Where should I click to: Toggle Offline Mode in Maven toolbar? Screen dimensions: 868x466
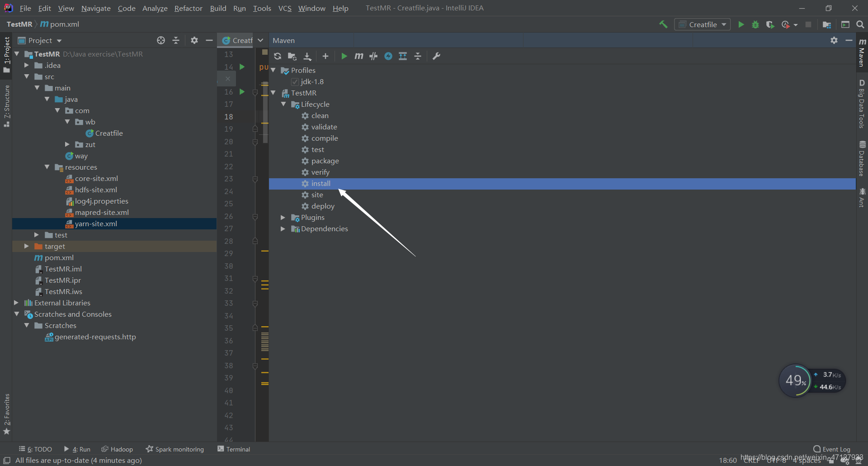click(373, 56)
